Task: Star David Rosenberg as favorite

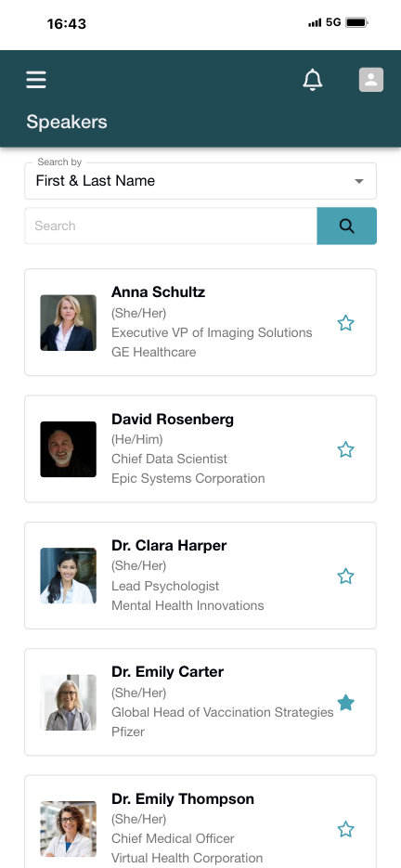Action: pyautogui.click(x=345, y=449)
